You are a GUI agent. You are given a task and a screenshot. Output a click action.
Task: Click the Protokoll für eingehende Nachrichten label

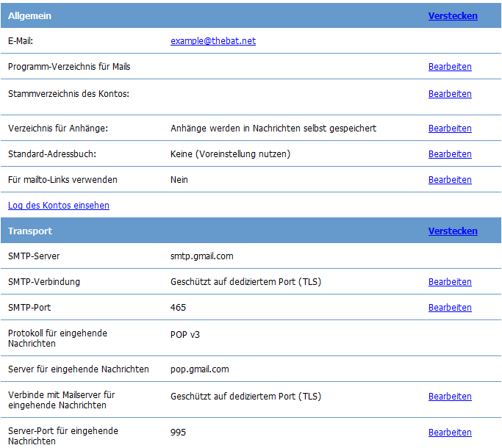pyautogui.click(x=57, y=338)
